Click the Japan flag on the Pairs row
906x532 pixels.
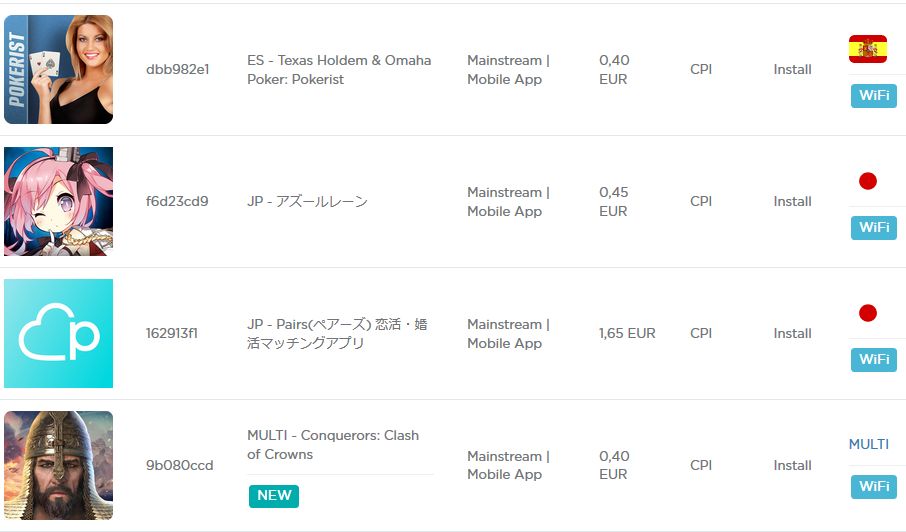click(868, 313)
